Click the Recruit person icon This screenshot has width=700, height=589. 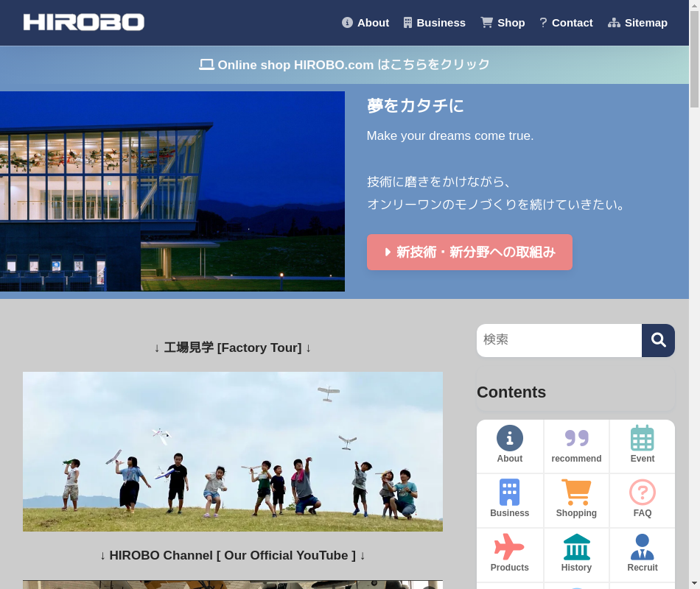642,548
